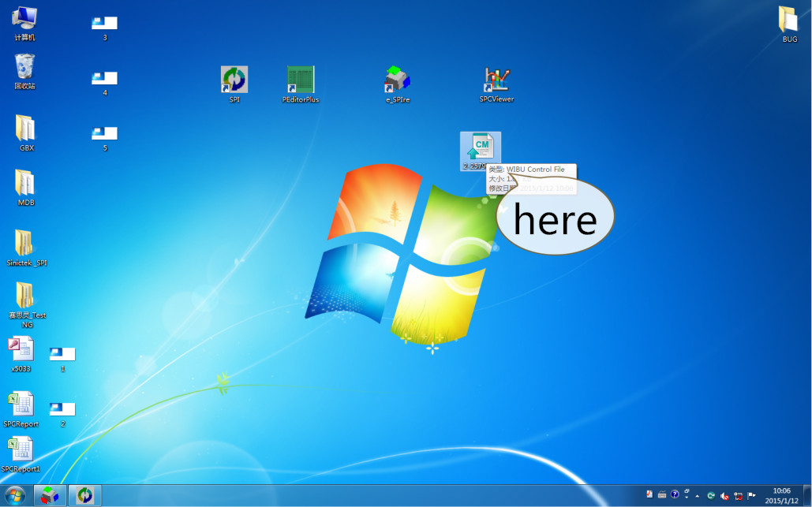812x507 pixels.
Task: Select the MDB folder
Action: click(x=26, y=183)
